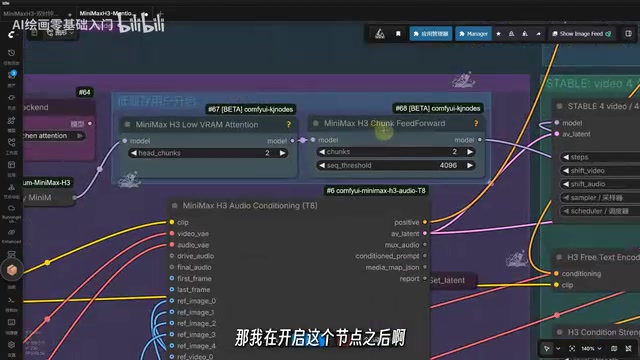
Task: Collapse the MiniMax H3 Audio Conditioning node
Action: (x=175, y=206)
